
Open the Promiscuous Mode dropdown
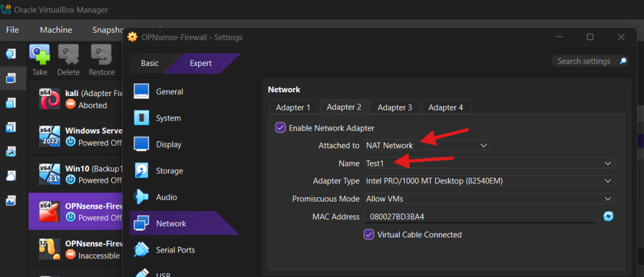pyautogui.click(x=489, y=198)
